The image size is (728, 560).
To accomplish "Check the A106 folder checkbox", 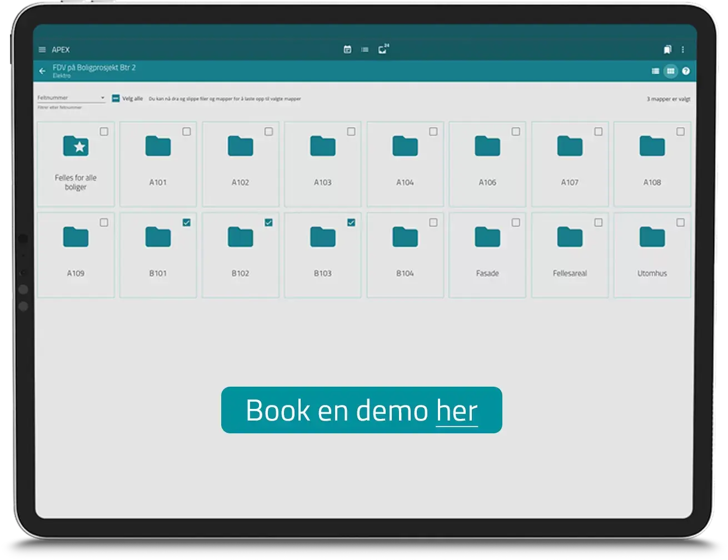I will 516,132.
